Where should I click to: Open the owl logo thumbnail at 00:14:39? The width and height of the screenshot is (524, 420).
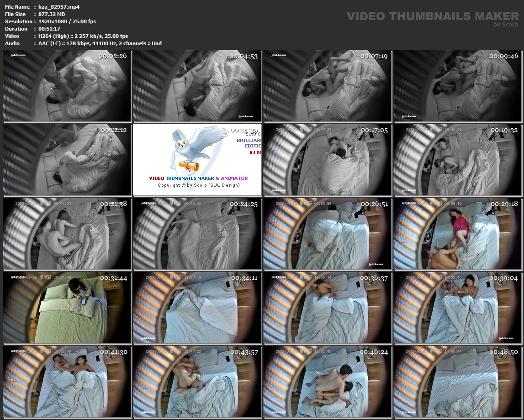(197, 160)
